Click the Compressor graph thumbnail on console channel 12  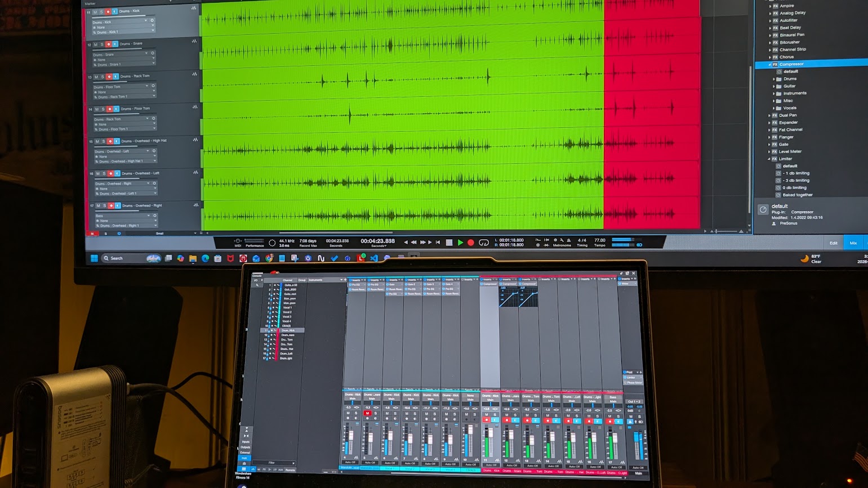pos(508,296)
